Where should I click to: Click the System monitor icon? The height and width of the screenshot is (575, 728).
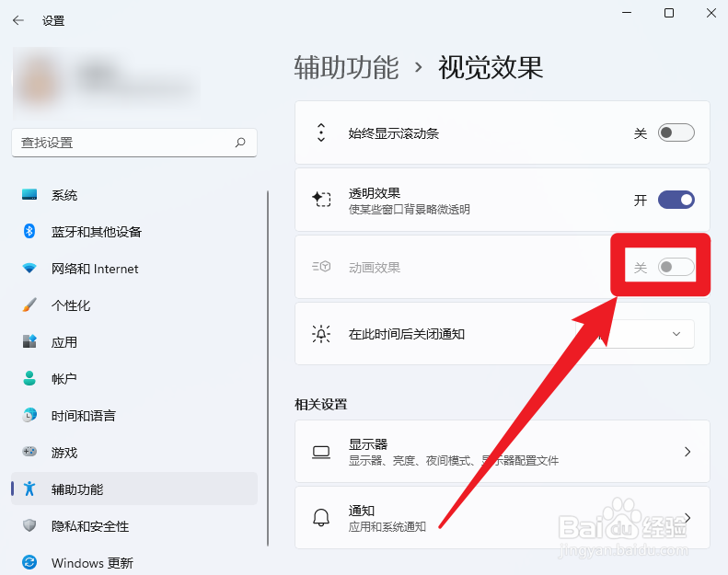point(29,194)
